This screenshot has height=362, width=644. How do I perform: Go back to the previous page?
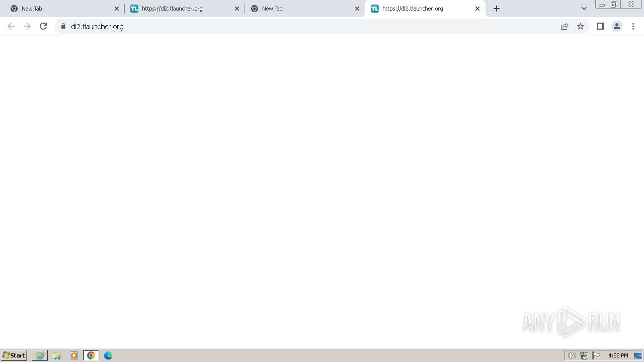click(11, 26)
